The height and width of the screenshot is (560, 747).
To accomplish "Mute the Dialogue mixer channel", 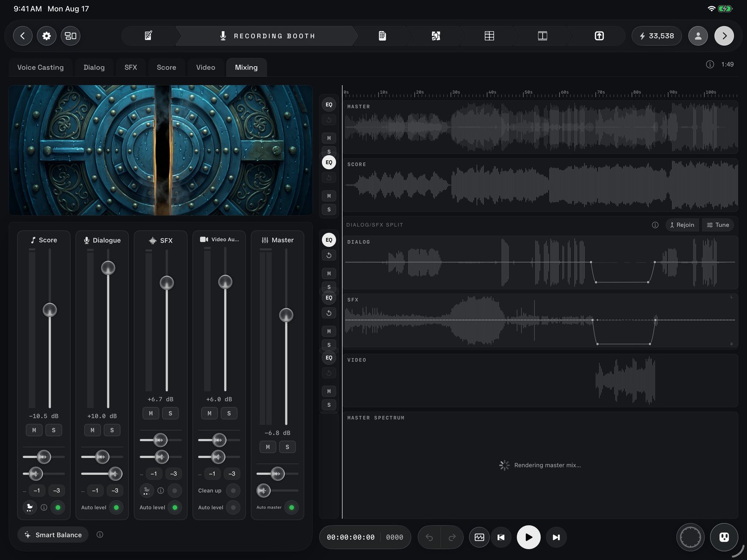I will [x=92, y=430].
